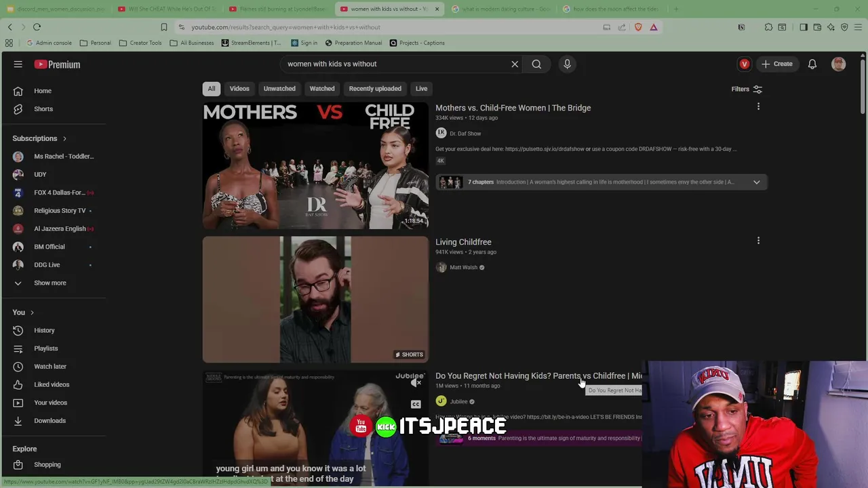This screenshot has width=868, height=488.
Task: Open the search Filters panel
Action: pyautogui.click(x=747, y=89)
